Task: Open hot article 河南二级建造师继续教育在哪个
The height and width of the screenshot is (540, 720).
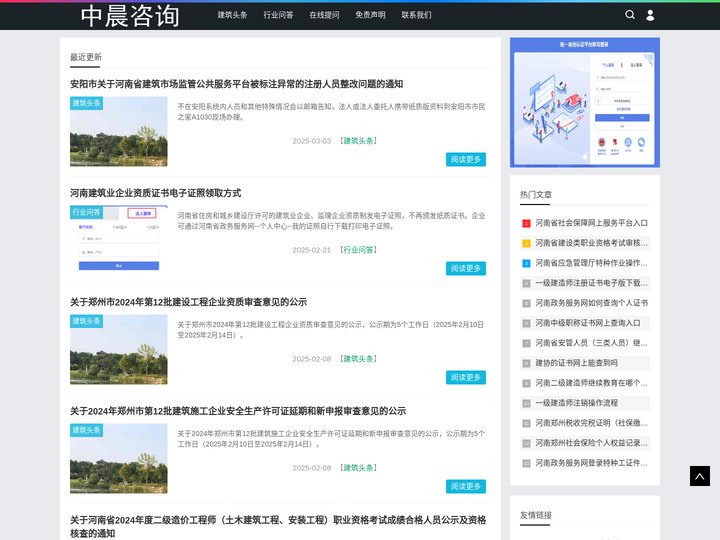Action: (591, 383)
